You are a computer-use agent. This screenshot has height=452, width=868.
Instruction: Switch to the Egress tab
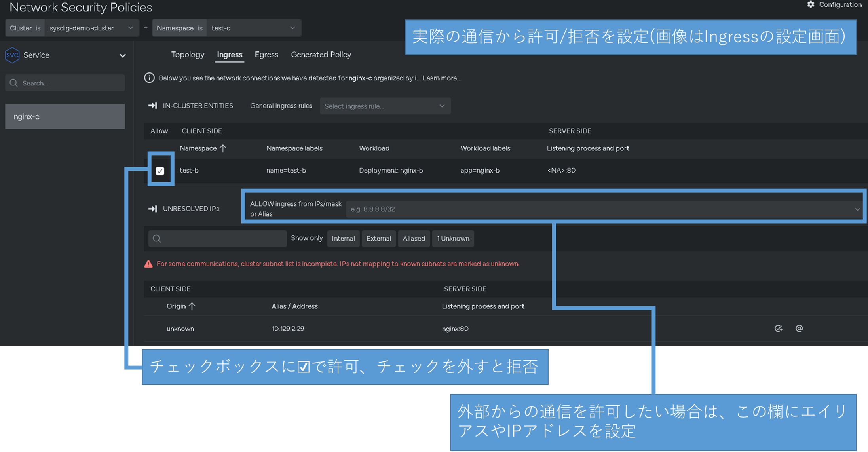(266, 55)
